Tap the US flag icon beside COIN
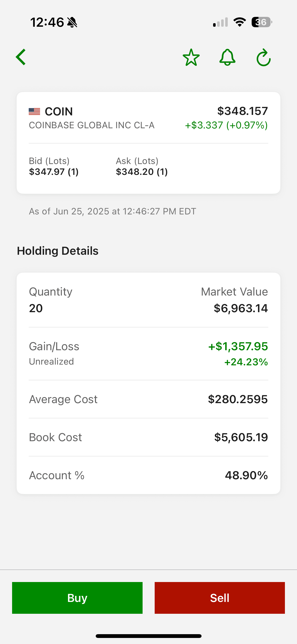Viewport: 297px width, 644px height. tap(35, 111)
